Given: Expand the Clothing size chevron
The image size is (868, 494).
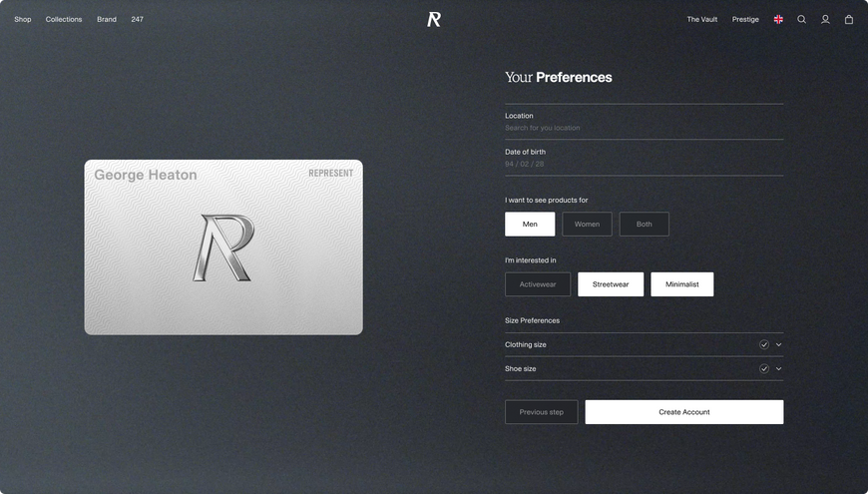Looking at the screenshot, I should pos(779,344).
